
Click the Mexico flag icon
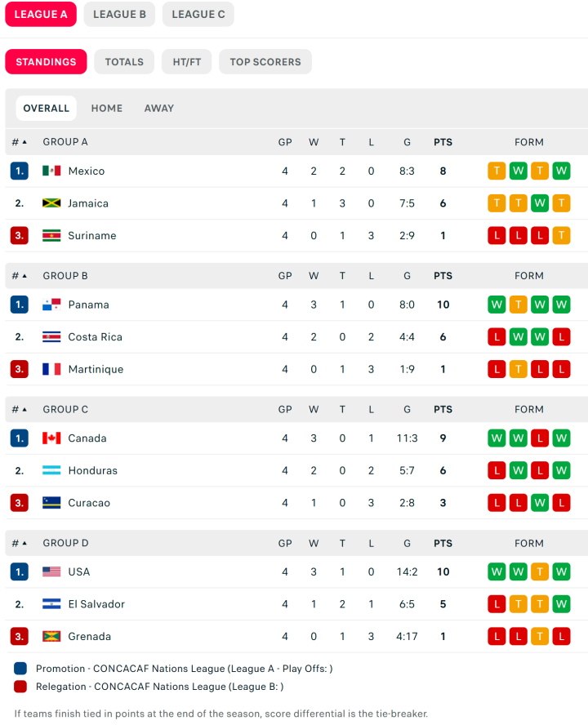click(51, 171)
